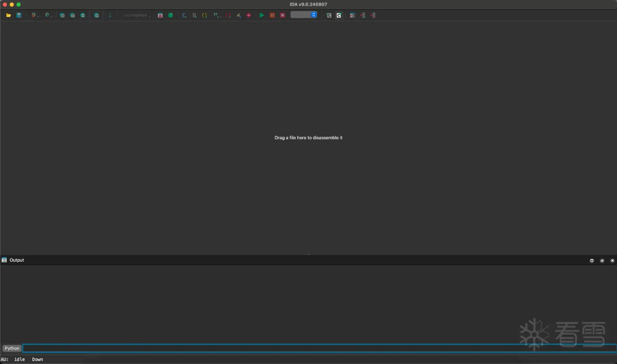Screen dimensions: 617x364
Task: Click the red-and-green jump back arrow icon
Action: [x=34, y=15]
